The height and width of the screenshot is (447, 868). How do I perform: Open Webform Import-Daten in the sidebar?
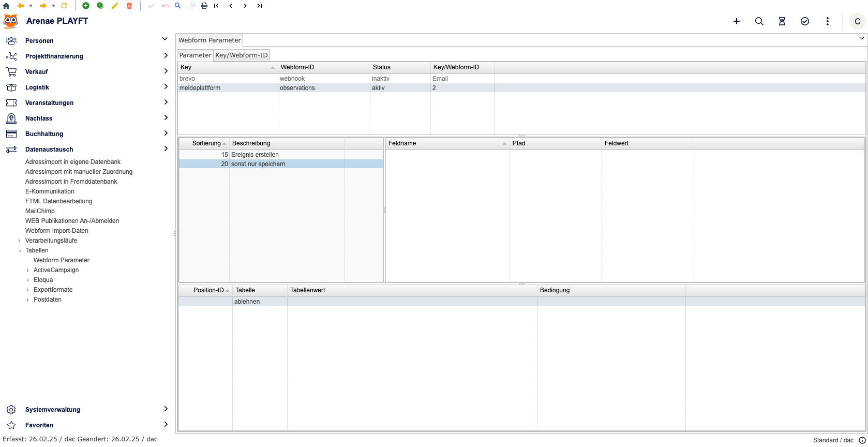click(x=57, y=231)
